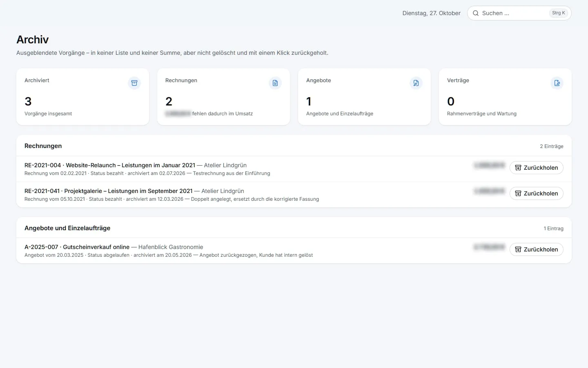Click the Angebote card file icon
This screenshot has width=588, height=368.
(416, 83)
